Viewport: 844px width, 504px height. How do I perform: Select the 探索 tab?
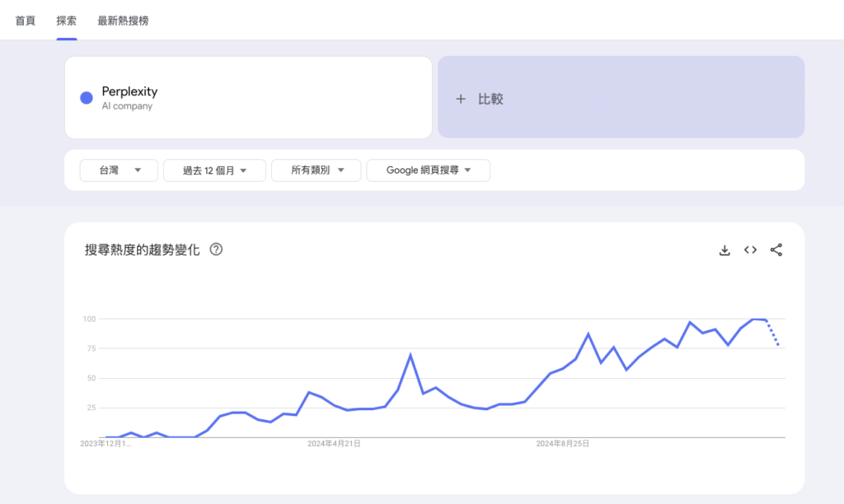(66, 21)
